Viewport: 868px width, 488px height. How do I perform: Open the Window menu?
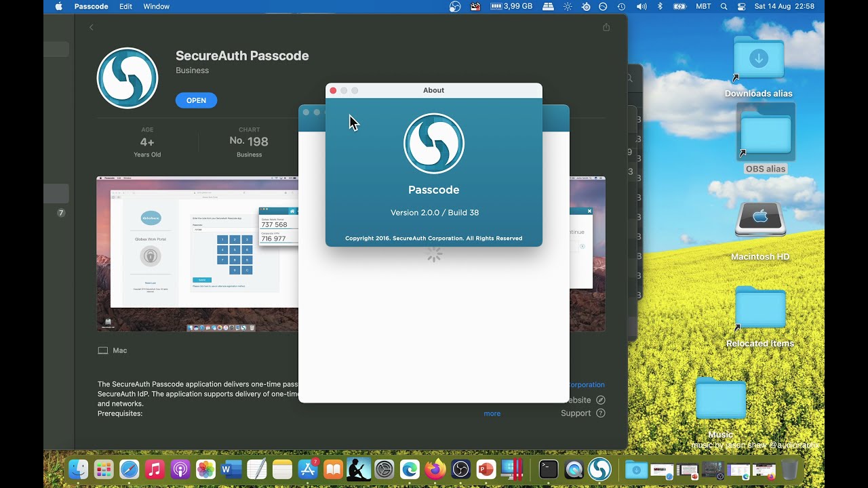[157, 6]
